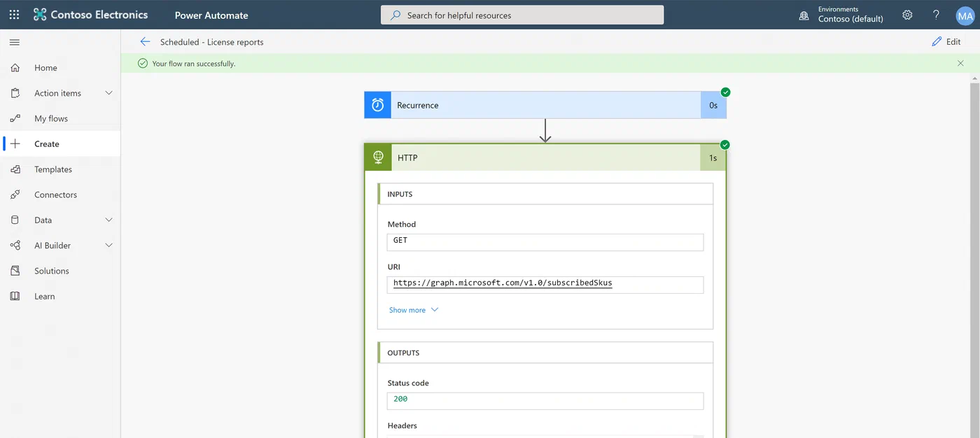Click the Templates icon
The height and width of the screenshot is (438, 980).
point(15,169)
